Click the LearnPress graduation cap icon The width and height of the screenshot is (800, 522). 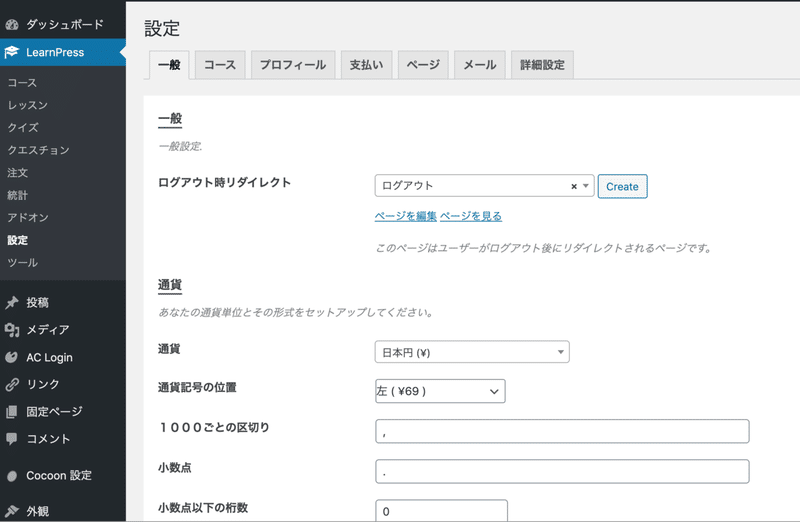coord(12,52)
